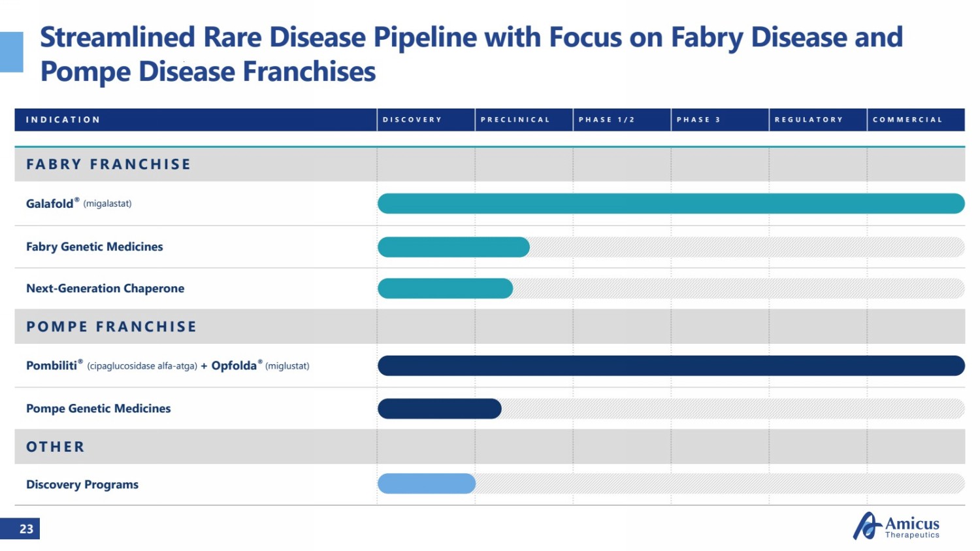Click the Next-Generation Chaperone progress bar
The height and width of the screenshot is (551, 980).
[445, 288]
